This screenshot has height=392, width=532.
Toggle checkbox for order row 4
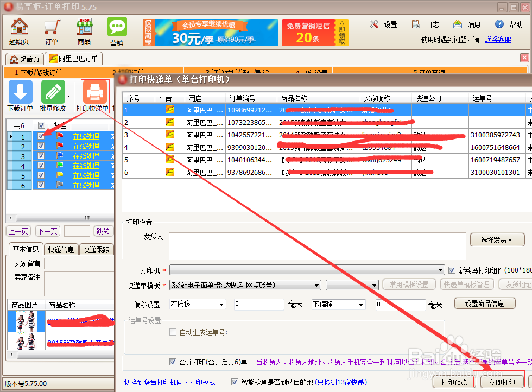41,166
